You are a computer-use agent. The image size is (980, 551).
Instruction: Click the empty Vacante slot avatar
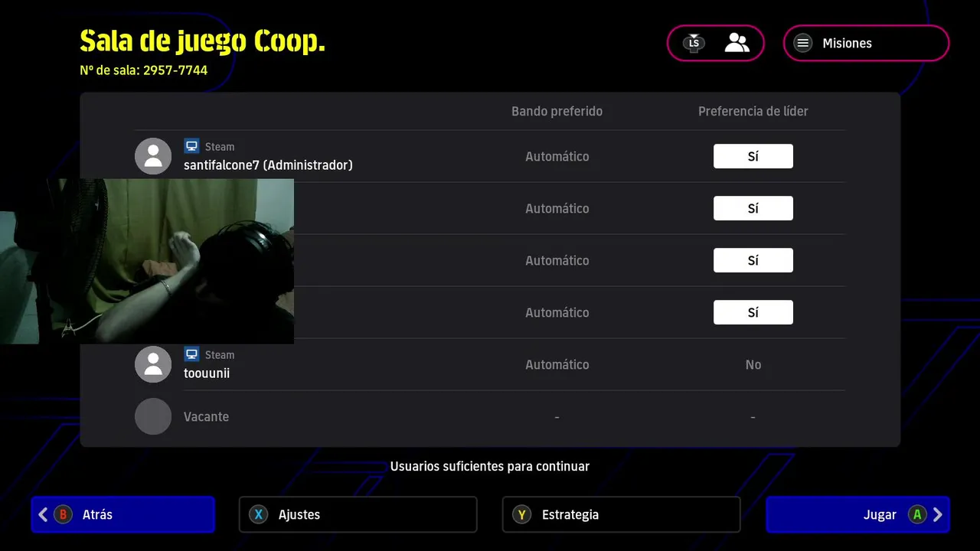pos(153,416)
